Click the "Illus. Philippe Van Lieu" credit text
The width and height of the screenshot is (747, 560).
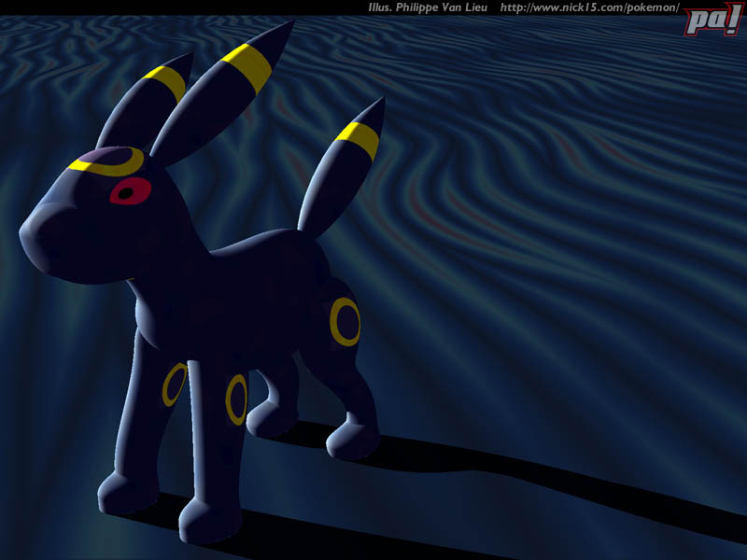[x=428, y=7]
